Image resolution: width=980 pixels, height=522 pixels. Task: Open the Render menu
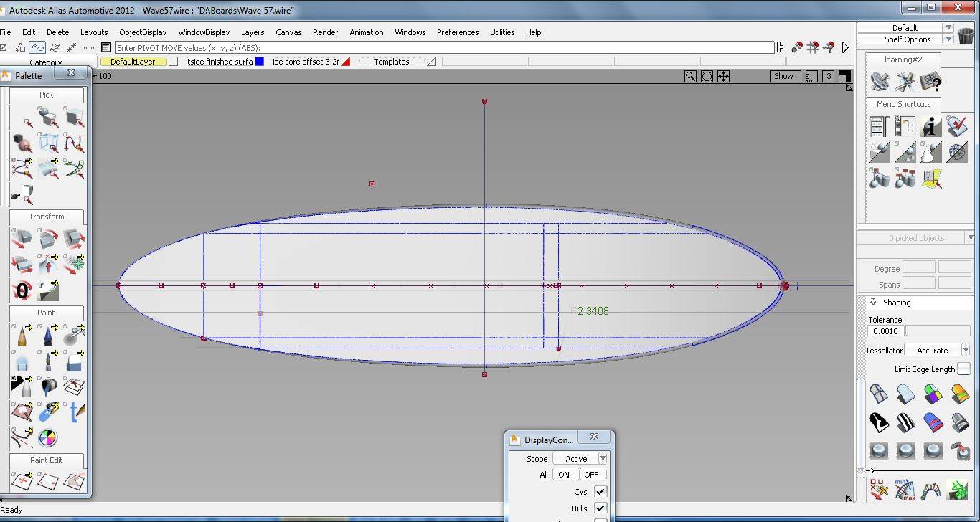(325, 32)
